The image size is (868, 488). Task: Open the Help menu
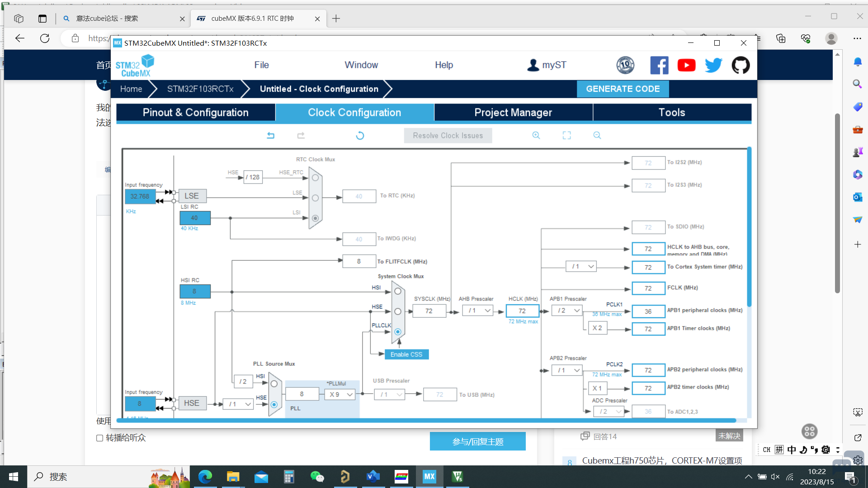444,65
